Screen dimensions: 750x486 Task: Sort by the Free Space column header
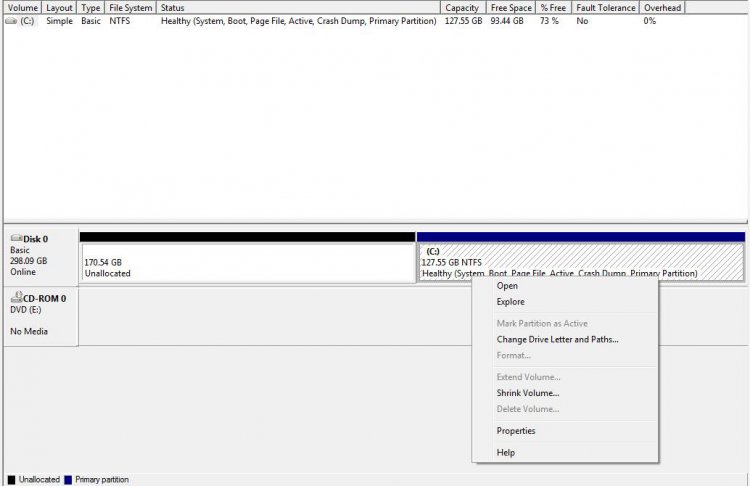[511, 8]
